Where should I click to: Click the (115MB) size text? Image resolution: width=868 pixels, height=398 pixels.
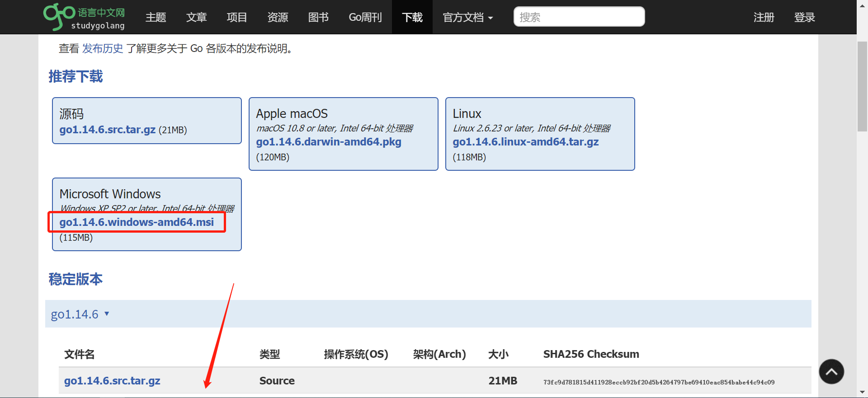pyautogui.click(x=76, y=238)
